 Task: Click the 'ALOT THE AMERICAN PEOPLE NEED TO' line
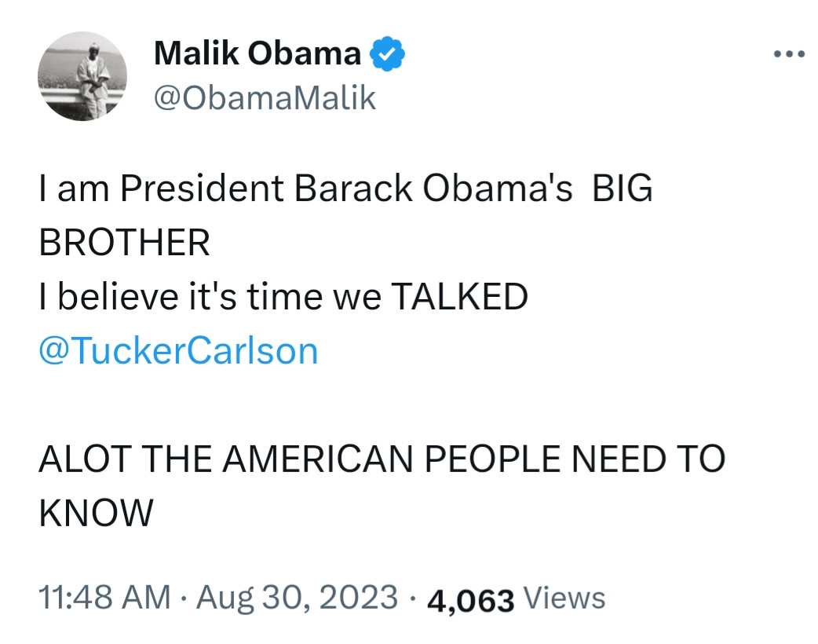pos(381,459)
